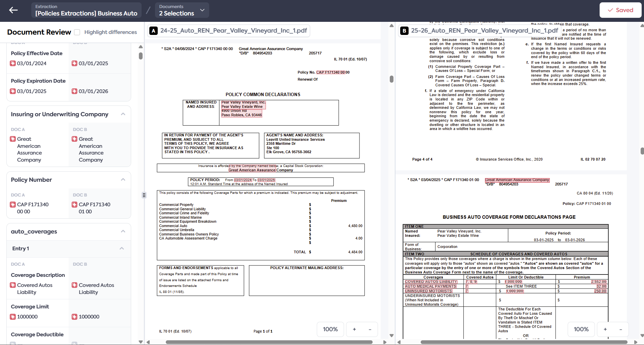This screenshot has width=644, height=345.
Task: Enable the Highlight differences checkbox
Action: click(x=77, y=32)
